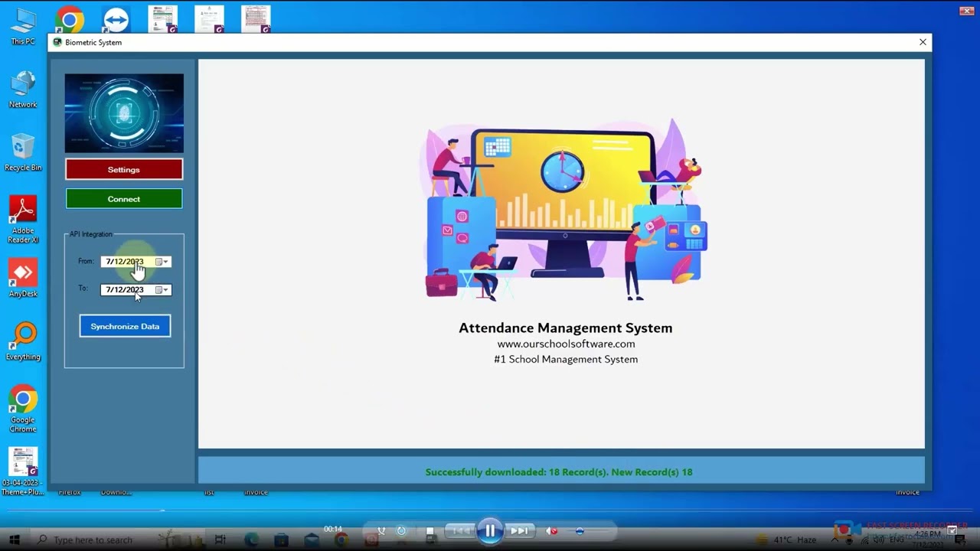Open Task View on the taskbar

tap(220, 540)
